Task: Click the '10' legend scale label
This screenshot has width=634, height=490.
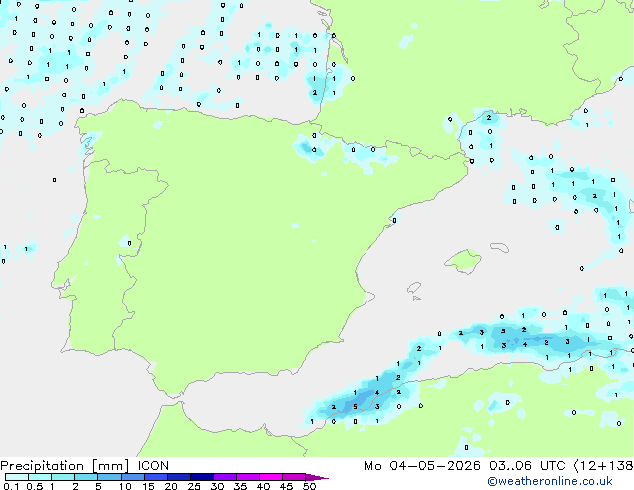Action: (x=125, y=486)
